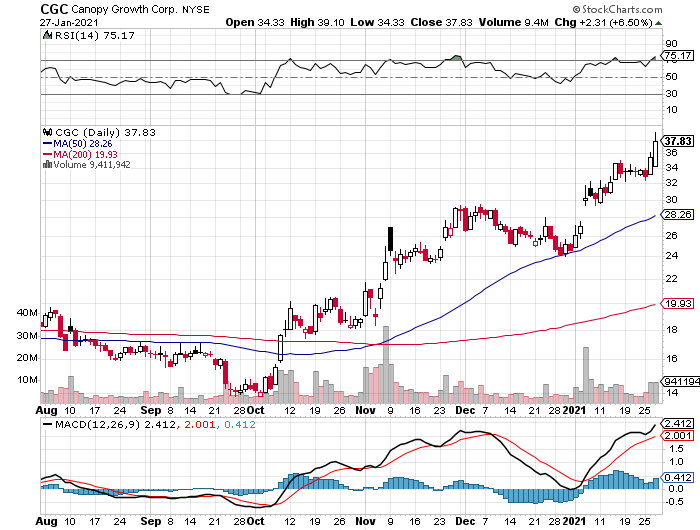This screenshot has width=700, height=530.
Task: Click the 1.5 label on the MACD axis
Action: point(676,449)
